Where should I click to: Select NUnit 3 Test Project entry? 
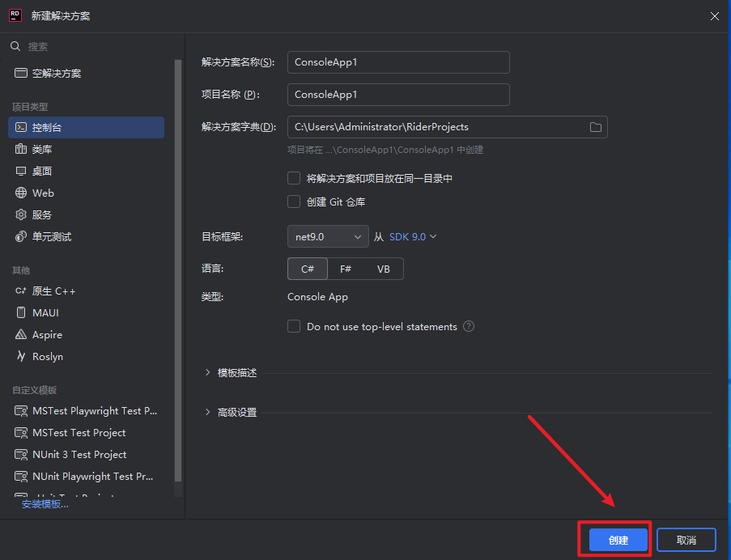click(87, 455)
